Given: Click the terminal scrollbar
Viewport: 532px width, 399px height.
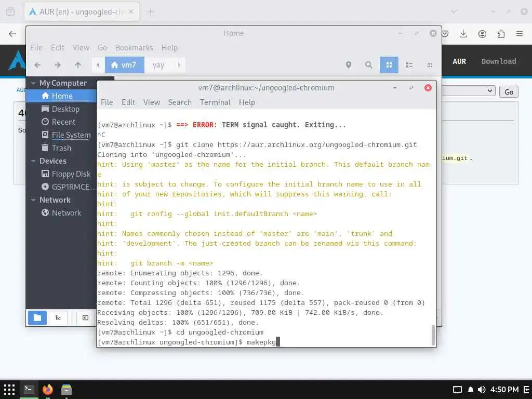Looking at the screenshot, I should (433, 335).
